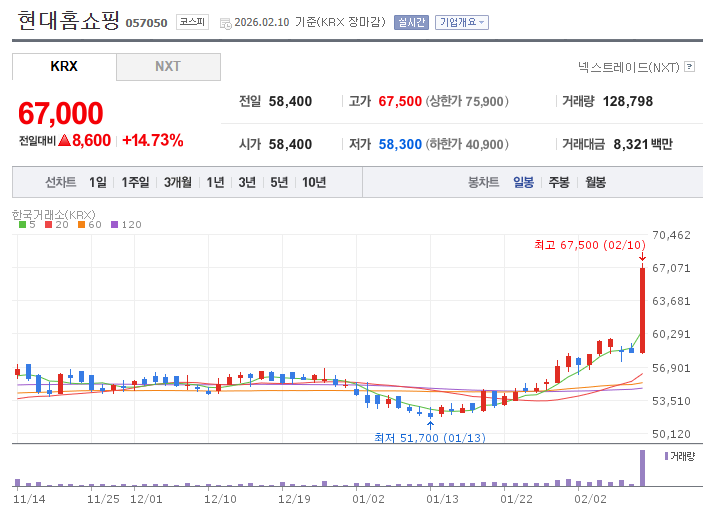
Task: Select the 3년 line chart period
Action: [x=247, y=182]
